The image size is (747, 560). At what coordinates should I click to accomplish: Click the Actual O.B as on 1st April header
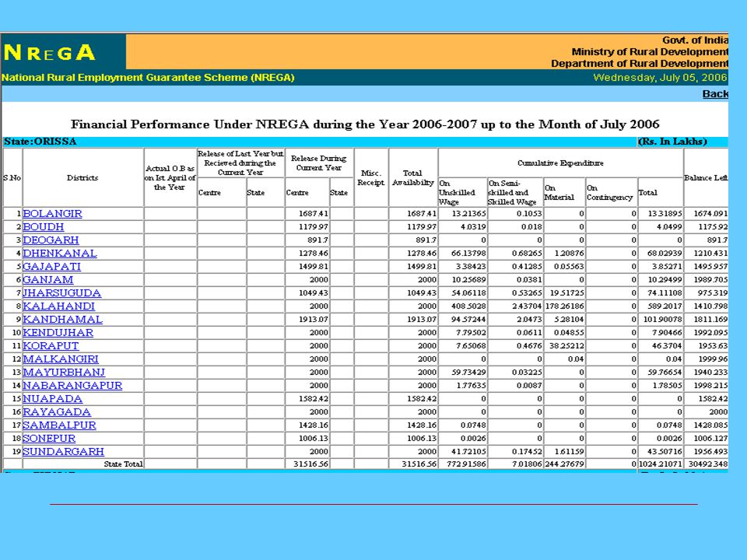170,177
